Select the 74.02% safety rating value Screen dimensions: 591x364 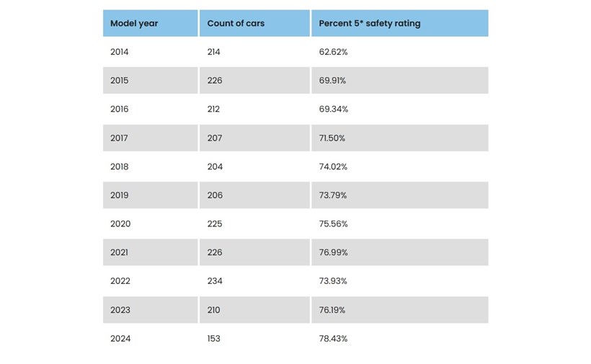tap(334, 167)
